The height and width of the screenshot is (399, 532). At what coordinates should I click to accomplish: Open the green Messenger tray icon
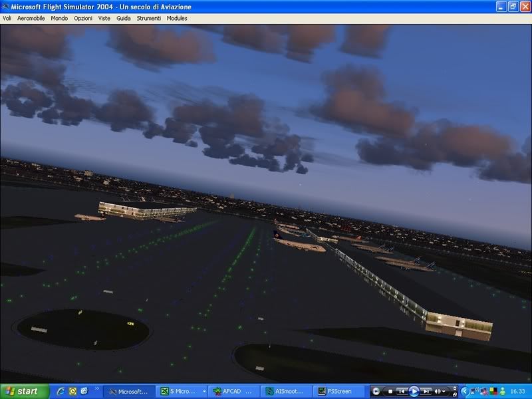503,392
